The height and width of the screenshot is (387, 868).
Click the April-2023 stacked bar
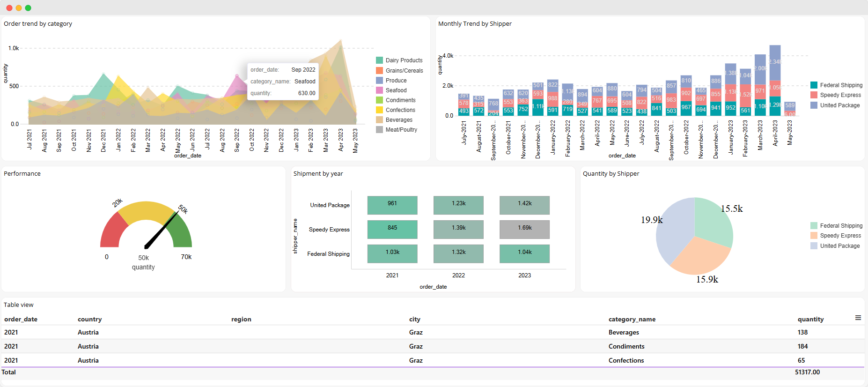tap(775, 81)
